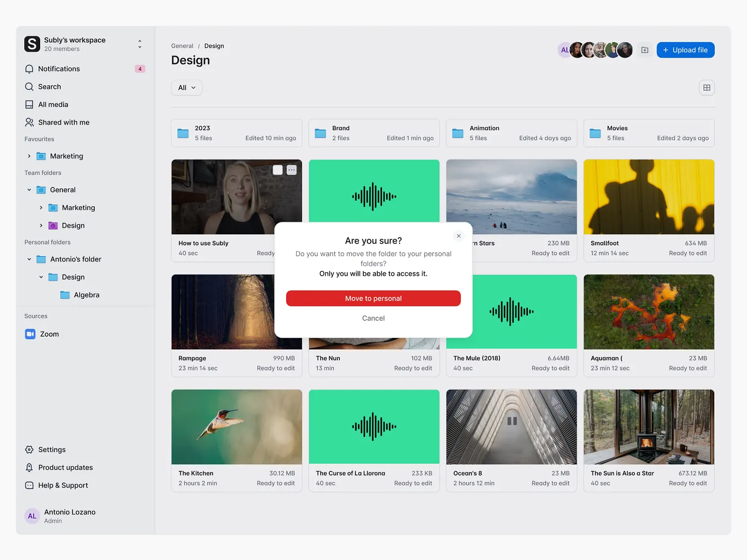
Task: Collapse Antonio's folder
Action: tap(29, 260)
